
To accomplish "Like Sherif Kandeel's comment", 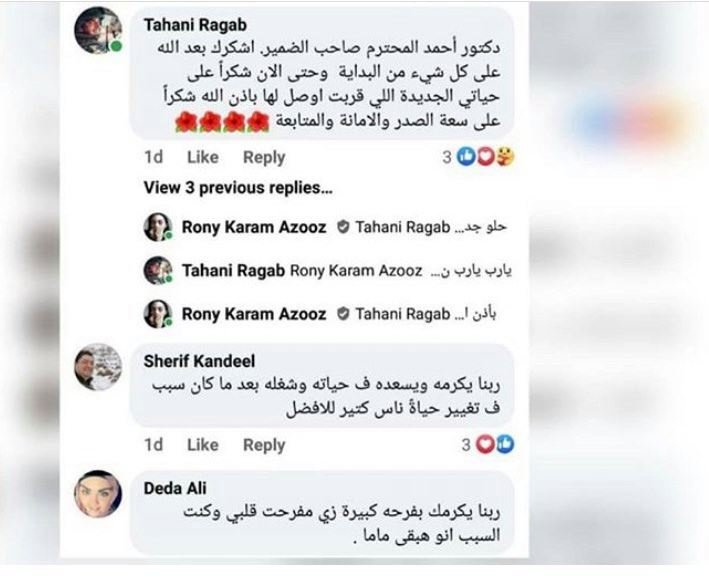I will tap(203, 445).
